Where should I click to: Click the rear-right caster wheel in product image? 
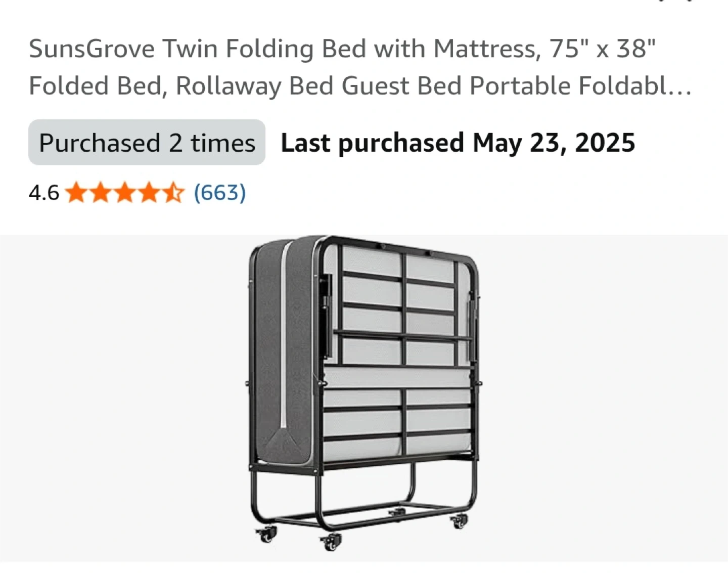(459, 521)
